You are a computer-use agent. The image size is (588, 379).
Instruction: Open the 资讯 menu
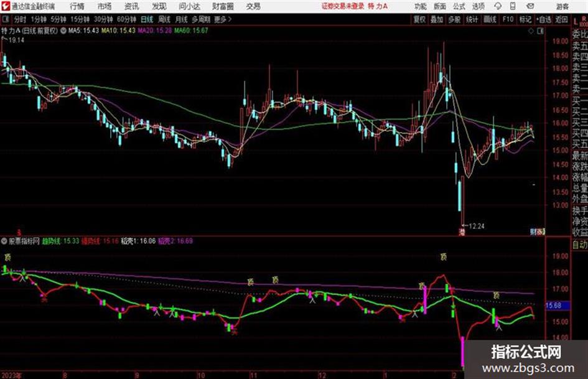132,6
